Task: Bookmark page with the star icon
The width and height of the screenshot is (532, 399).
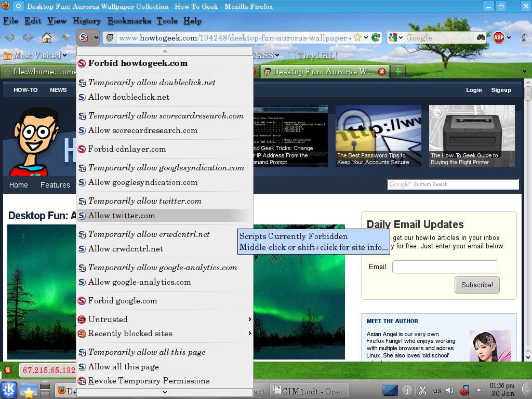Action: coord(357,37)
